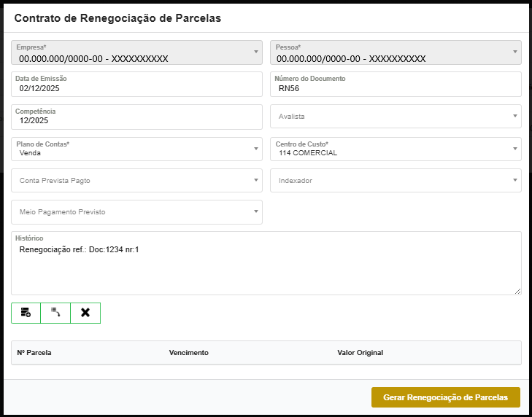
Task: Click the Nº Parcela column header
Action: click(x=34, y=353)
